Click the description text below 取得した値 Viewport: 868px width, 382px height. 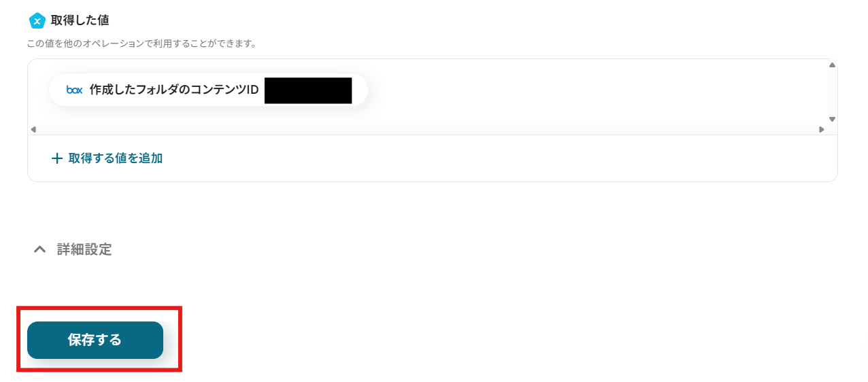click(x=141, y=44)
